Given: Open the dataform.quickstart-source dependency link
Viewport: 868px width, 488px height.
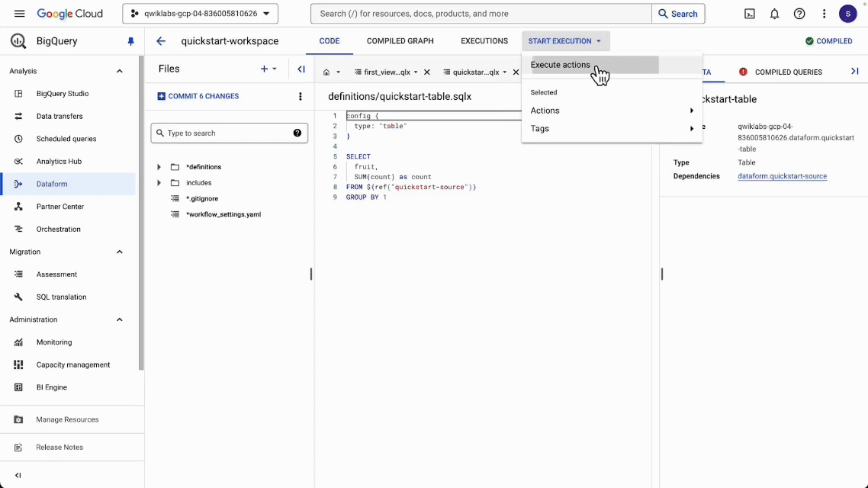Looking at the screenshot, I should (783, 176).
